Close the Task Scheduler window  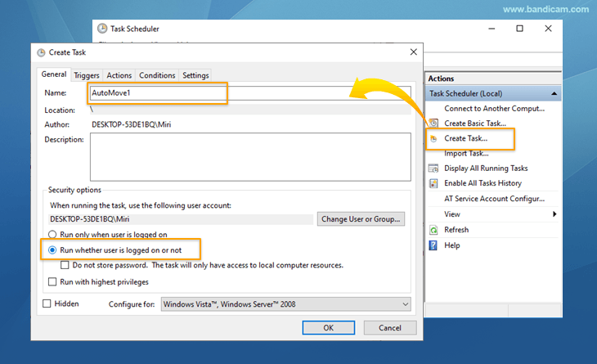(548, 29)
